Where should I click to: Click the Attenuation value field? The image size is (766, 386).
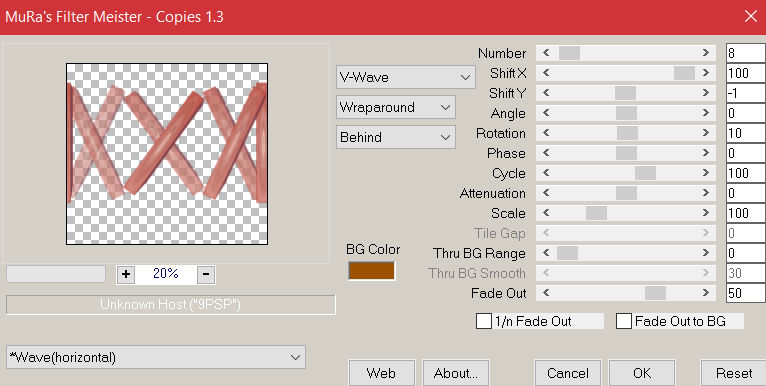click(745, 193)
